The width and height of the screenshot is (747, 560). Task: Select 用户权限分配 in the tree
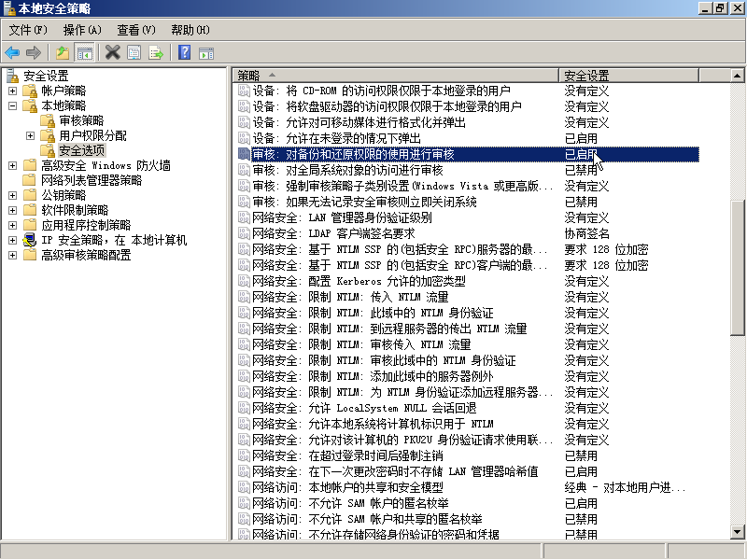[92, 135]
